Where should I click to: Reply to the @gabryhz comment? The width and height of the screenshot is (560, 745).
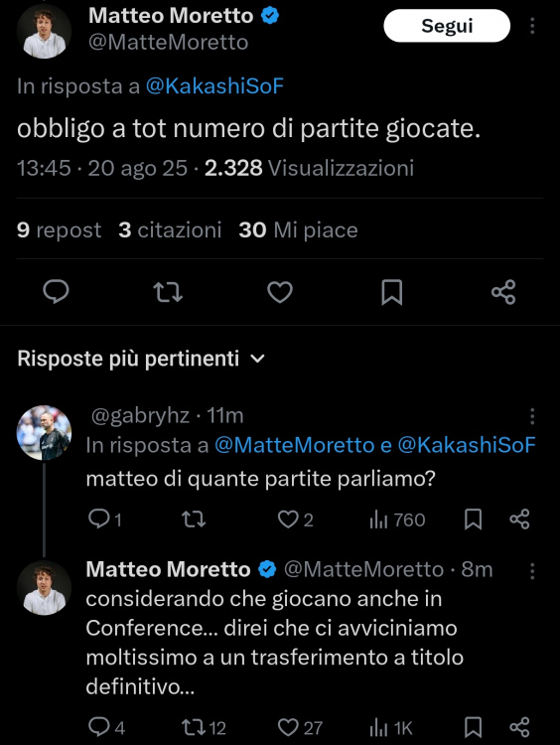point(105,520)
